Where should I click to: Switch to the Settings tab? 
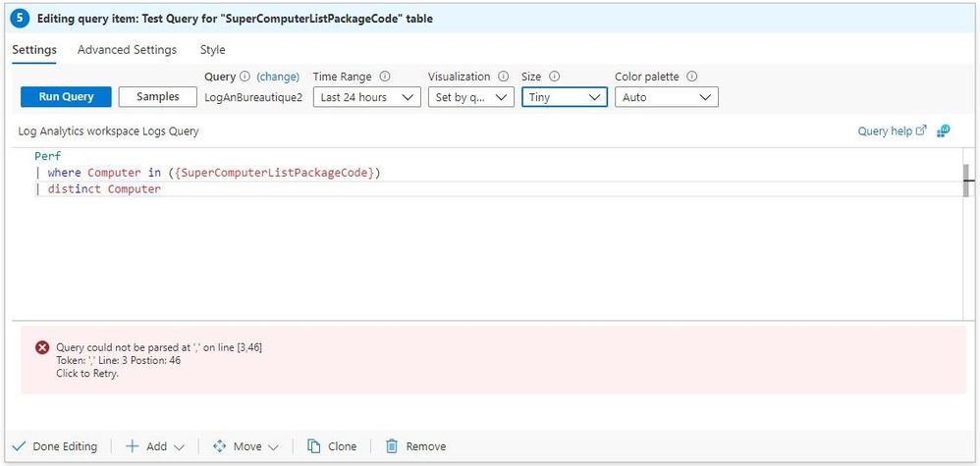[x=34, y=50]
